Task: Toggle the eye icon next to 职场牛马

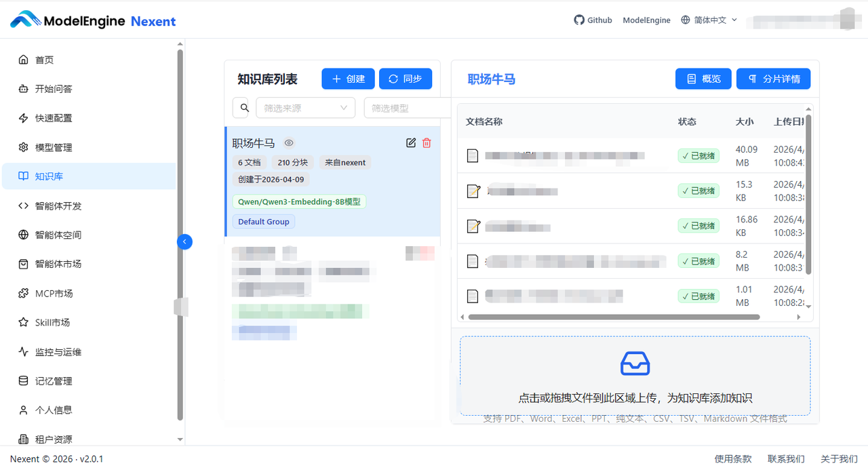Action: (x=289, y=143)
